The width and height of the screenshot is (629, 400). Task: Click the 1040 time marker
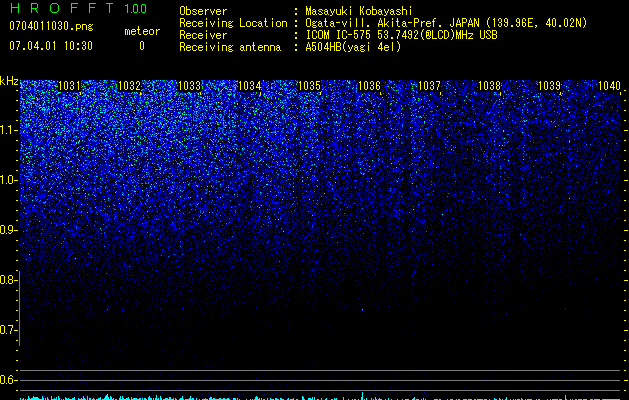(x=610, y=86)
